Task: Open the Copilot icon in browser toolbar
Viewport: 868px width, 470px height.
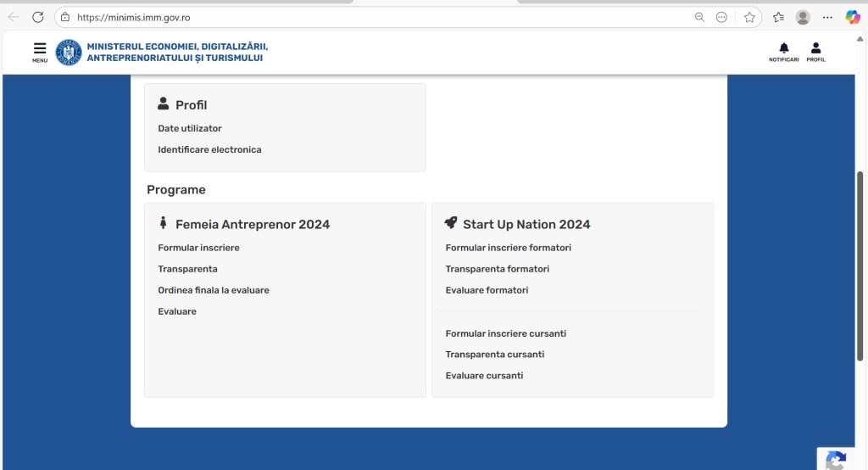Action: pyautogui.click(x=853, y=17)
